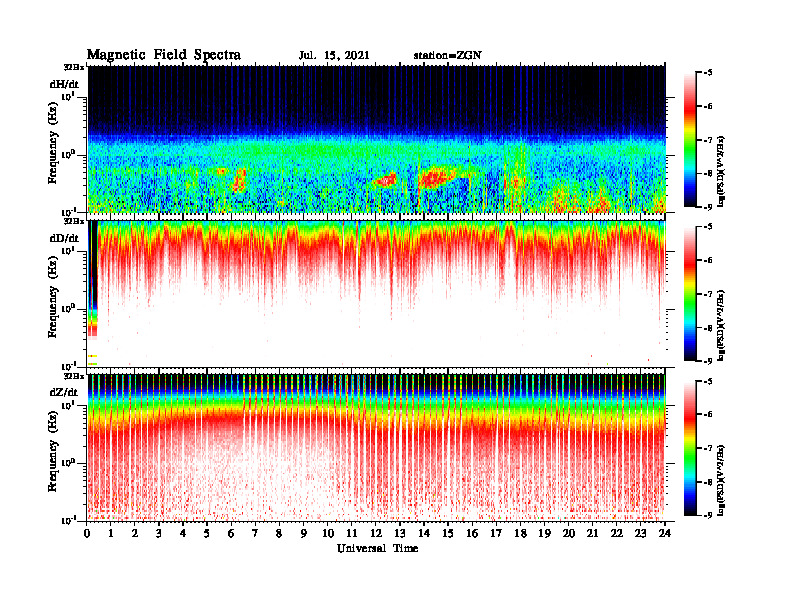
Task: Click the dH/dt panel color scale bar
Action: tap(690, 140)
